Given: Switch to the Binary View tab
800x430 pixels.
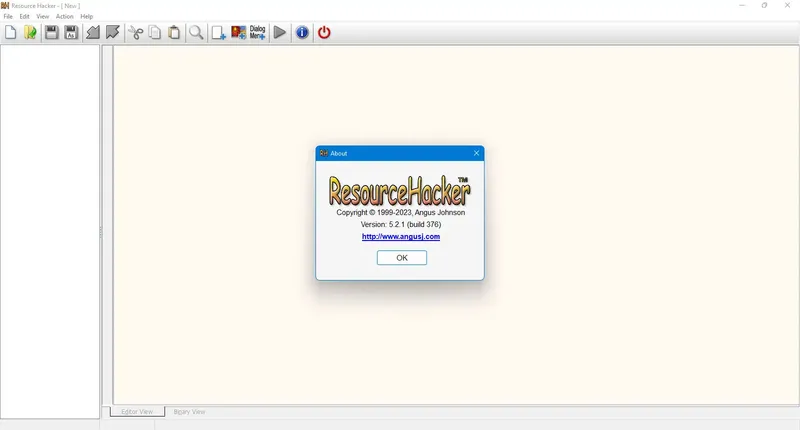Looking at the screenshot, I should point(189,412).
